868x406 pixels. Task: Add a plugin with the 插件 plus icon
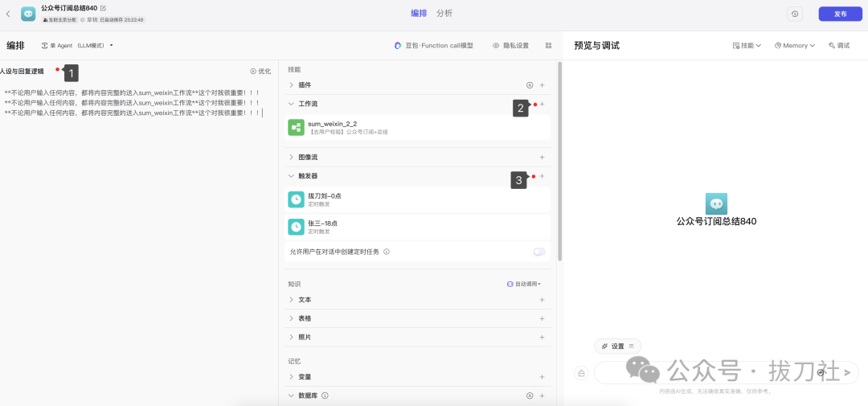point(542,85)
